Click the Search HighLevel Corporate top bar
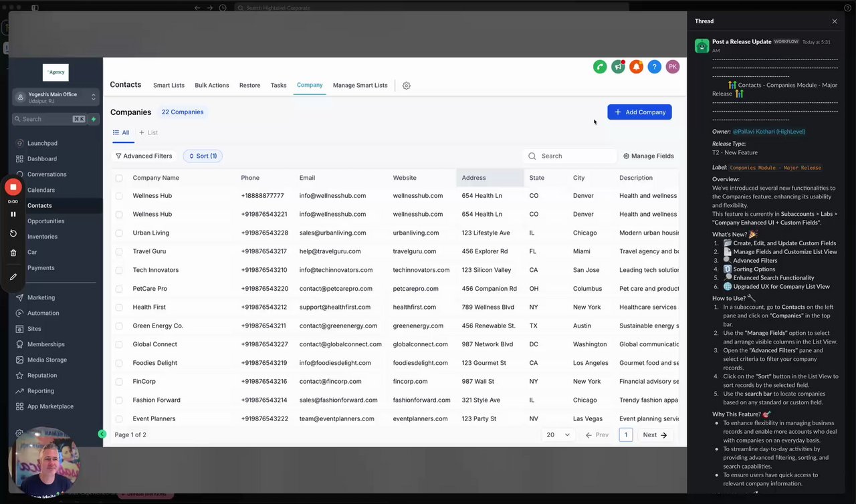The height and width of the screenshot is (504, 856). tap(431, 8)
